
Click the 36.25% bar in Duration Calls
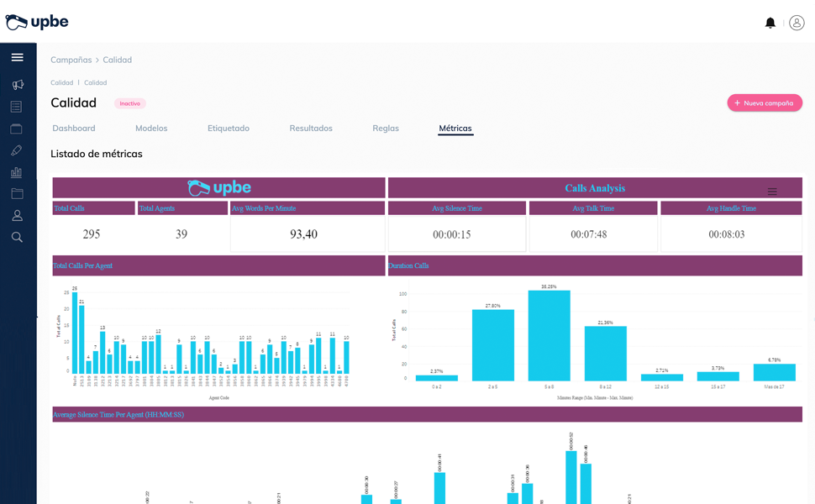click(549, 336)
